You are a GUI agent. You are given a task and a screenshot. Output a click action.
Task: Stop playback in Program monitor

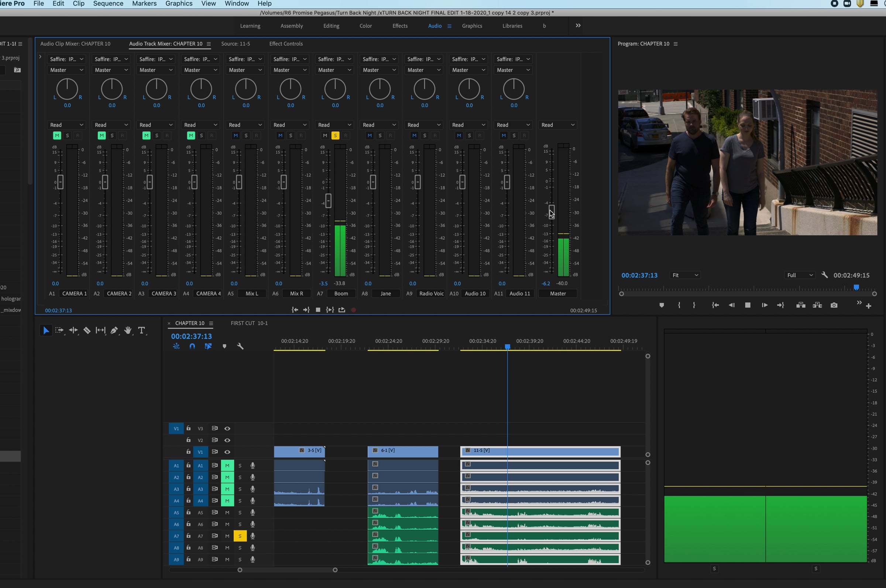748,305
